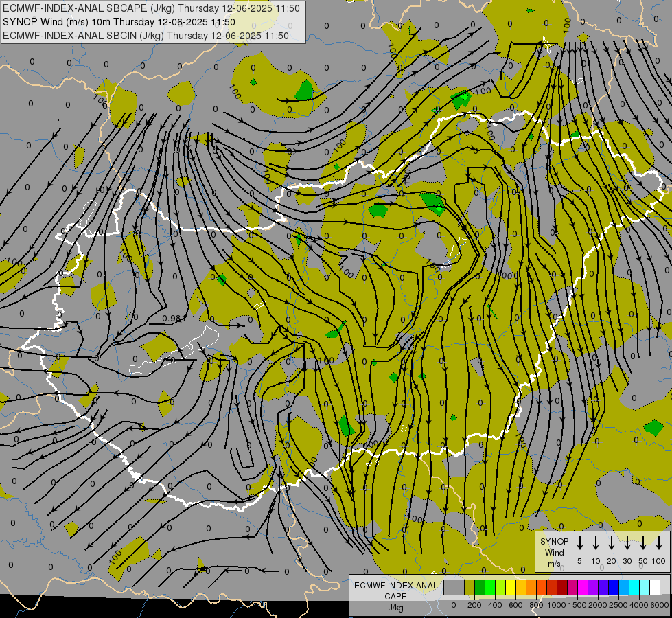
Task: Click the 2000 tick label on the CAPE scale
Action: click(x=597, y=605)
